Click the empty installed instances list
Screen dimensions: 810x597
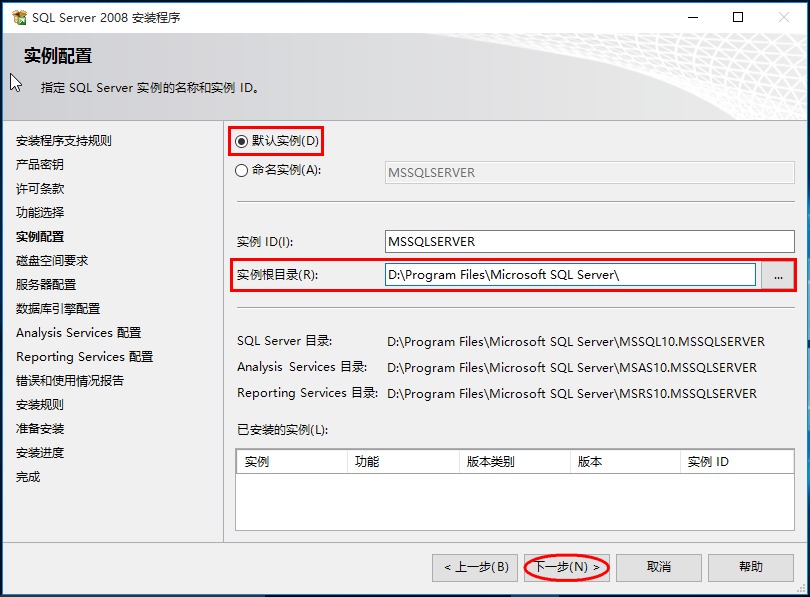click(x=515, y=501)
